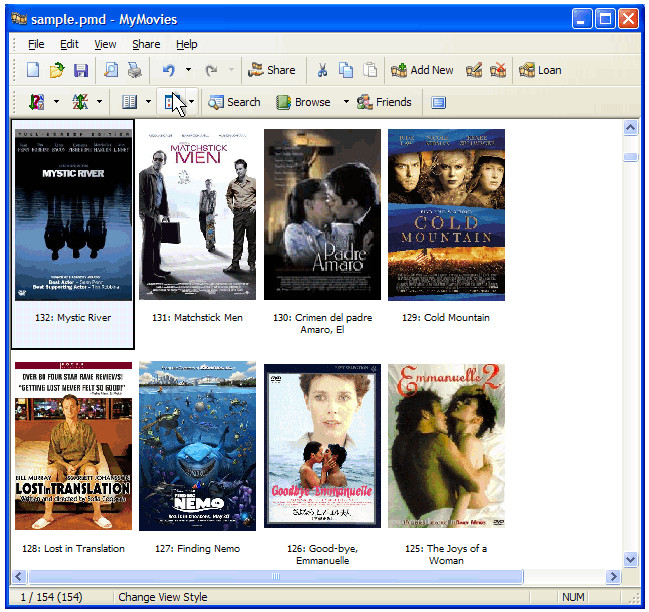Click the horizontal scrollbar left arrow

point(19,576)
